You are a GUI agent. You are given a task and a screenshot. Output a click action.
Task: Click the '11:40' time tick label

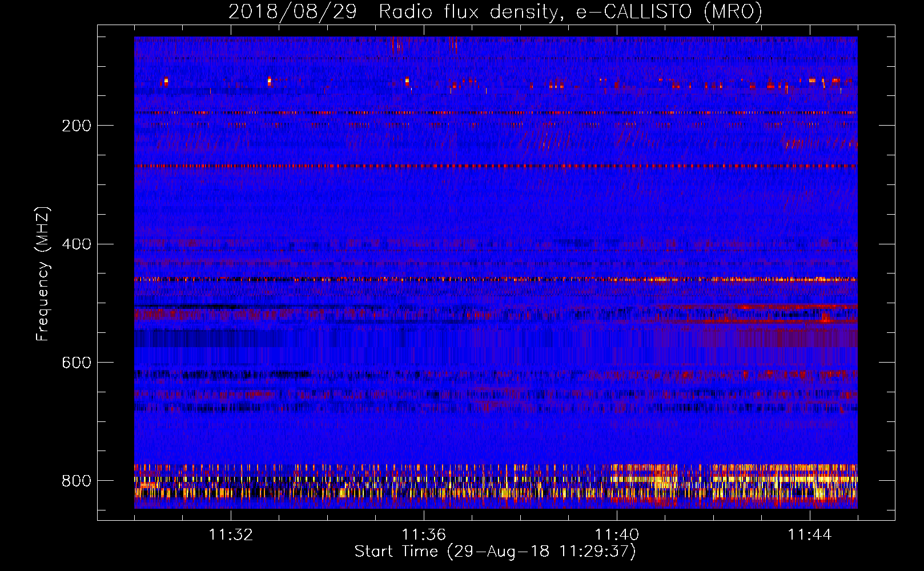click(617, 535)
